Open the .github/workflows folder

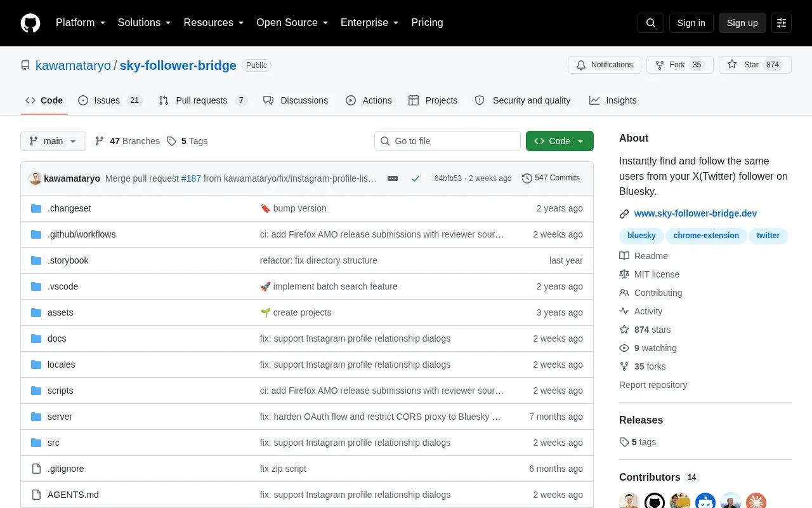[x=82, y=234]
